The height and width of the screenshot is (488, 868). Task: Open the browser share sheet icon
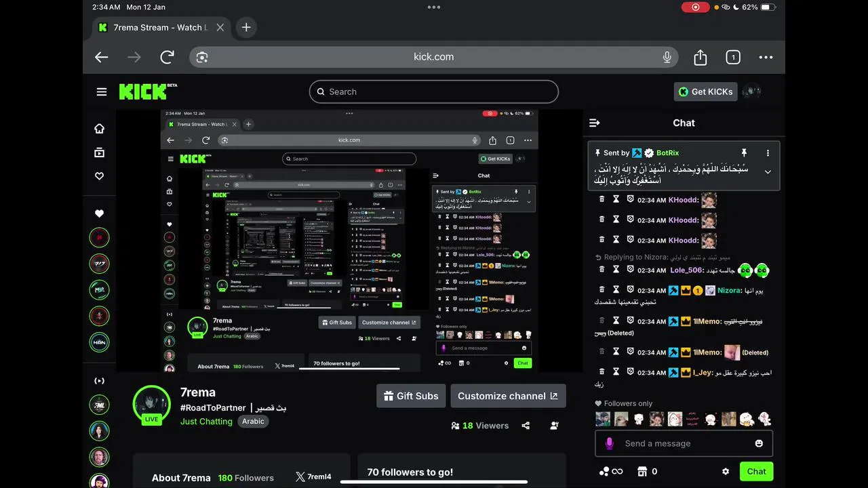701,58
